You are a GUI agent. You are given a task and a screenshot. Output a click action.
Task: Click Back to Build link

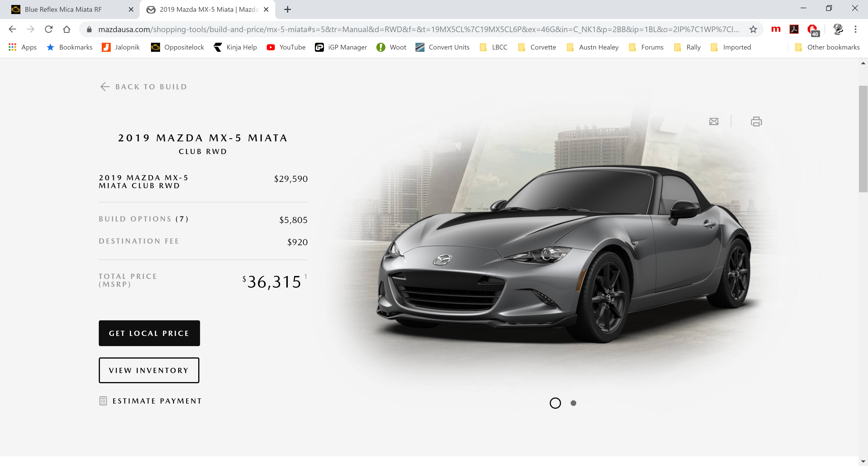[x=144, y=87]
